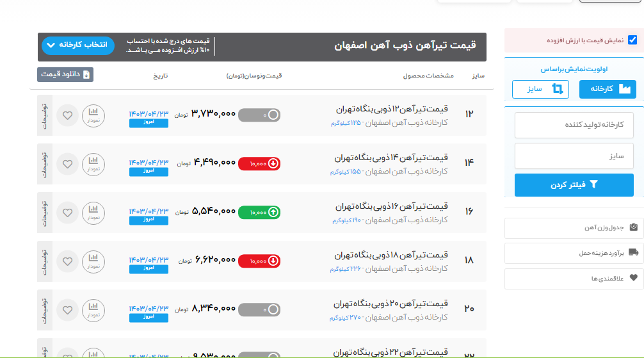Open جدول وزن آهن weight table

click(574, 227)
